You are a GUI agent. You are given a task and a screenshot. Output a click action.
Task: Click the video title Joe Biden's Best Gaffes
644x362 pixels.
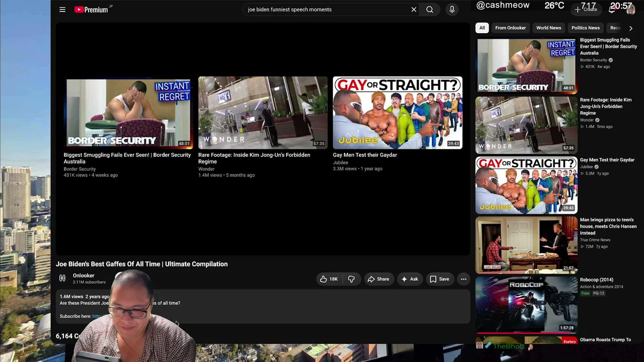142,264
